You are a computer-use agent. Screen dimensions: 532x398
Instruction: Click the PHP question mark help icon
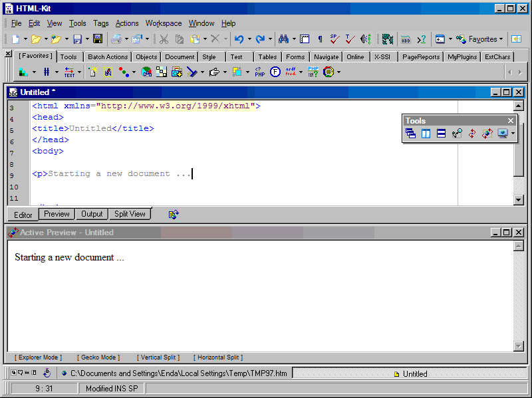coord(313,72)
